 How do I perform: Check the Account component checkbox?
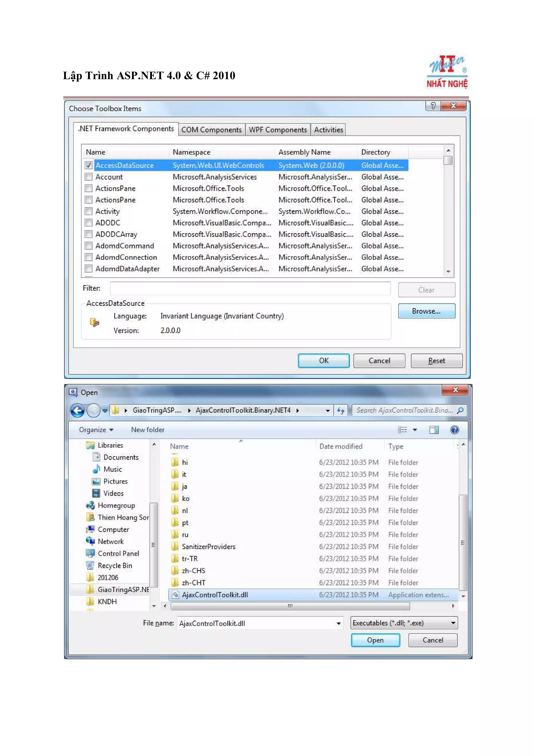pos(88,177)
